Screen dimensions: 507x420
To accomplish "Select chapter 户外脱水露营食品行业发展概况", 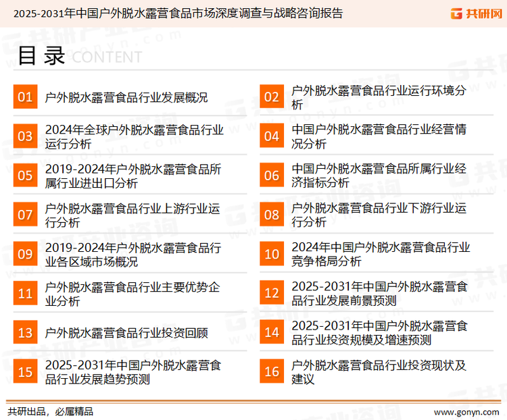I will [126, 97].
